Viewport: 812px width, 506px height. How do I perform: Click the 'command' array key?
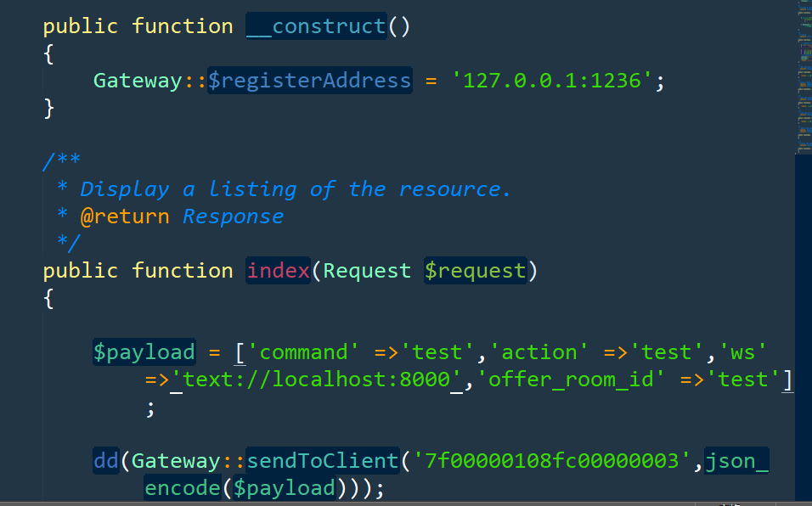point(303,351)
